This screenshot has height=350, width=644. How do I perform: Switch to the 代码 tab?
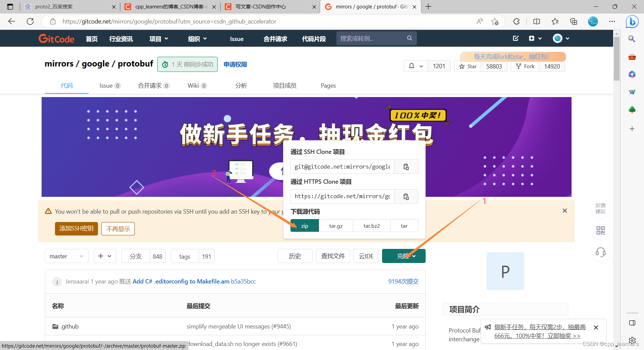coord(66,86)
